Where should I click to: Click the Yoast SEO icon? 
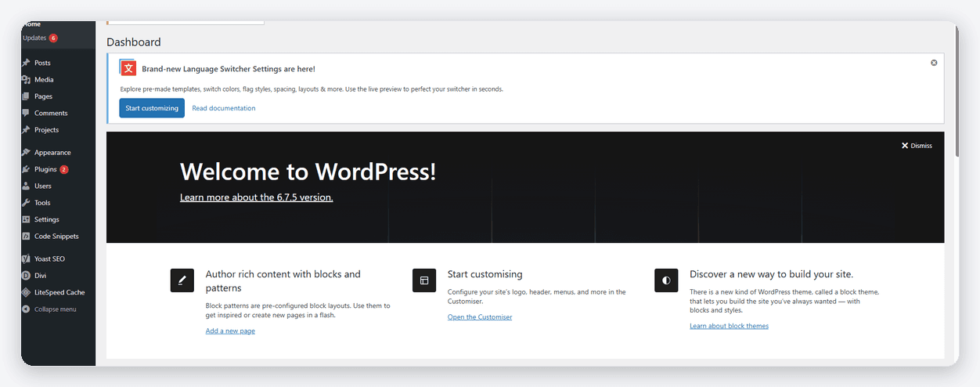(27, 259)
